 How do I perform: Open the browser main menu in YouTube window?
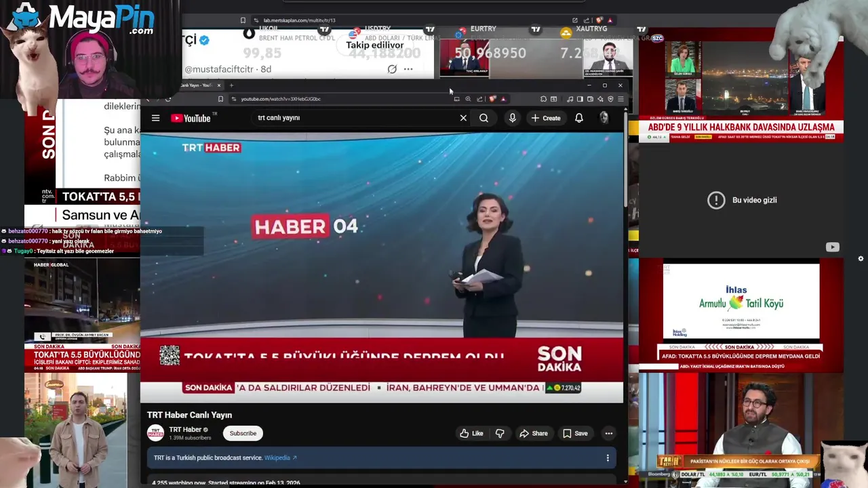tap(620, 99)
